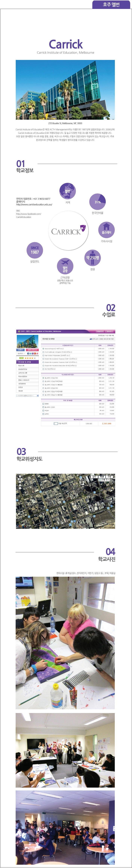132x868 pixels.
Task: Open the 사진갤러리 sidebar menu item
Action: coord(28,384)
